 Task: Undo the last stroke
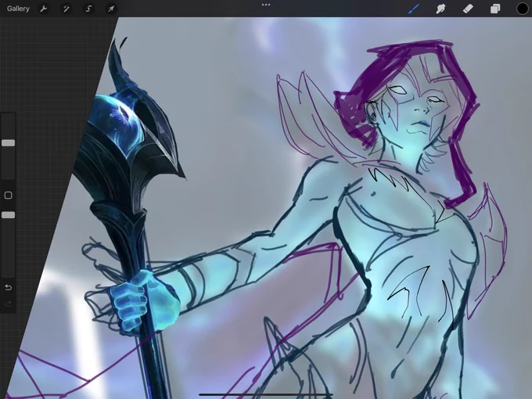tap(8, 288)
